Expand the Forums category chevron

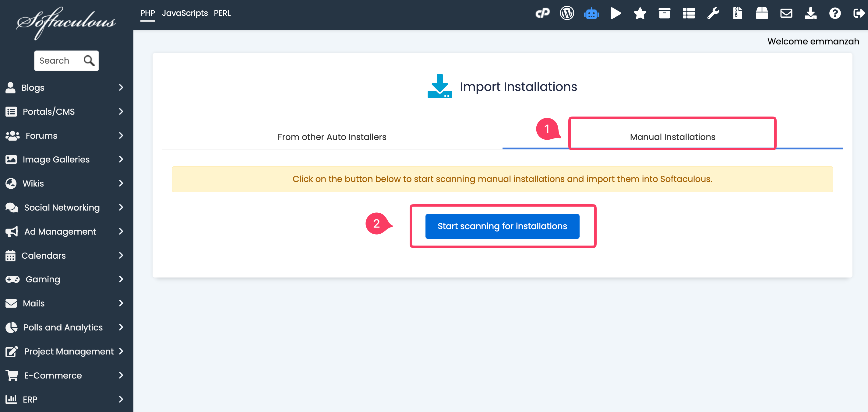[121, 136]
